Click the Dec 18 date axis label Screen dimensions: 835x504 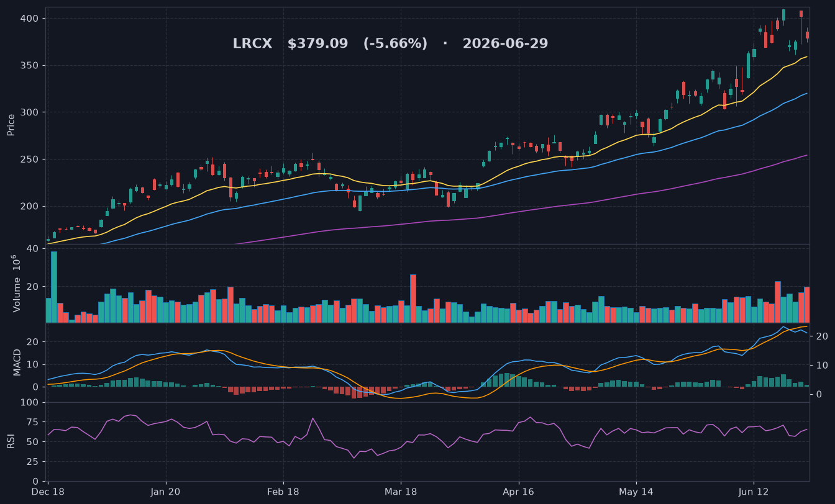click(x=48, y=492)
